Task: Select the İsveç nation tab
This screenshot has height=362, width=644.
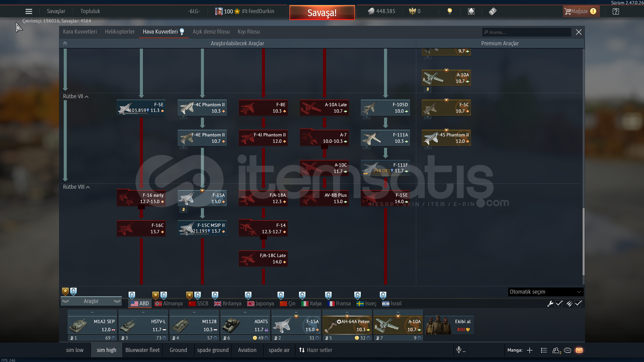Action: click(366, 304)
